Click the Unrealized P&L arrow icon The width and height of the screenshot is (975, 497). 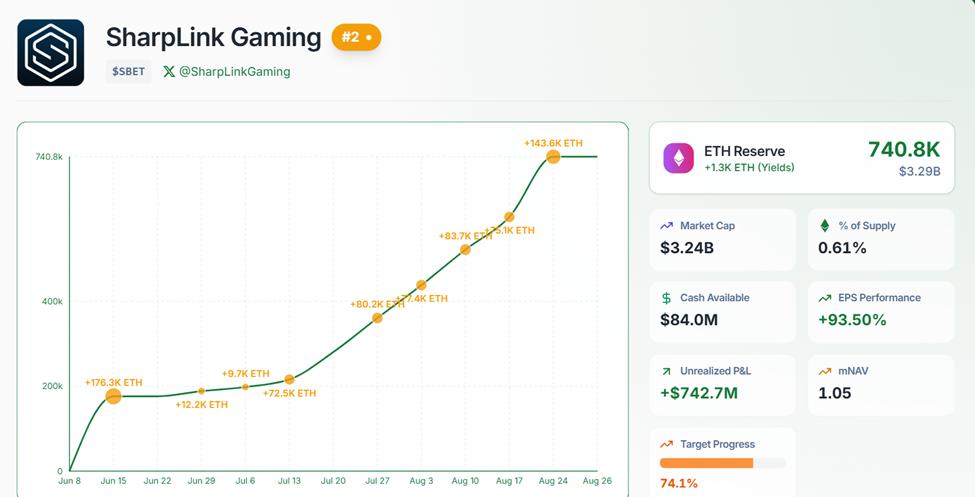pyautogui.click(x=666, y=371)
